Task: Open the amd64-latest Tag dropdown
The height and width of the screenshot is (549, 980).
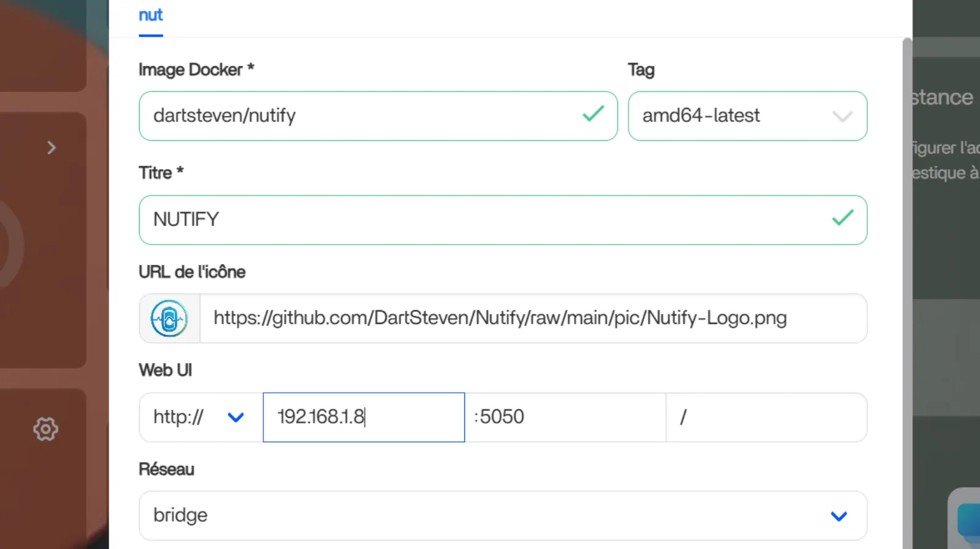Action: pyautogui.click(x=747, y=116)
